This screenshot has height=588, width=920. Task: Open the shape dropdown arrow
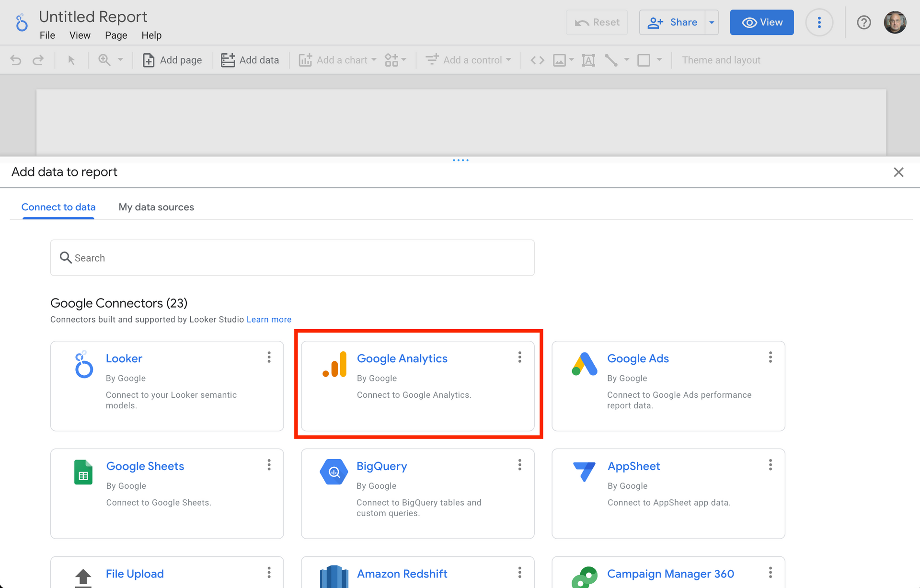tap(659, 60)
